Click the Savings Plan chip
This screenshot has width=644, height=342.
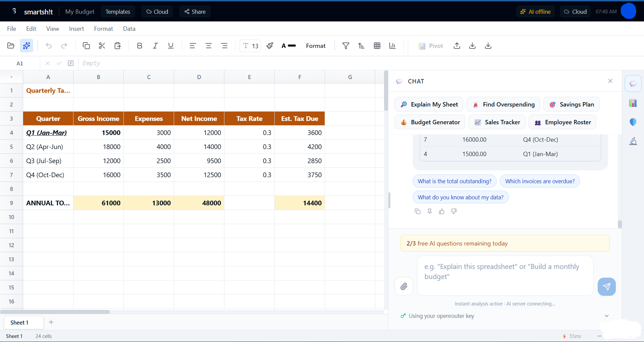pyautogui.click(x=572, y=105)
